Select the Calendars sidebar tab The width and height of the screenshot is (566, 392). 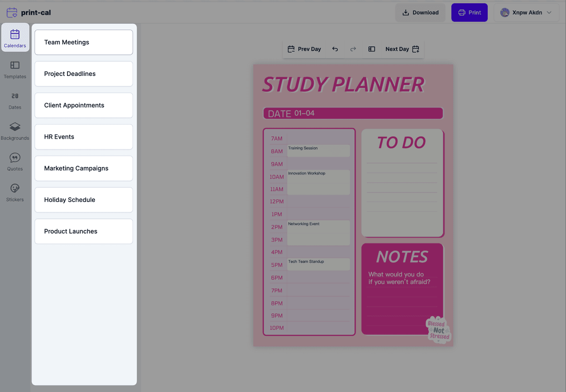(x=15, y=38)
